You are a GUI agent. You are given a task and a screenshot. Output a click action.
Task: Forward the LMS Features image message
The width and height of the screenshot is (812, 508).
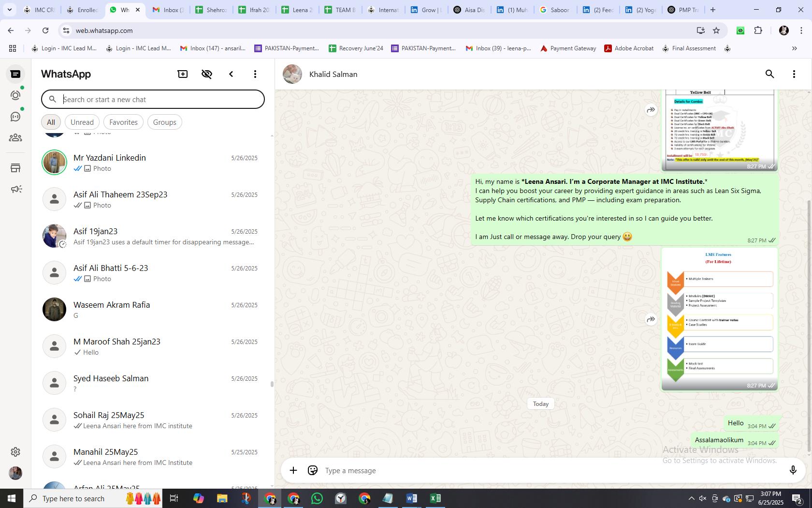(651, 319)
